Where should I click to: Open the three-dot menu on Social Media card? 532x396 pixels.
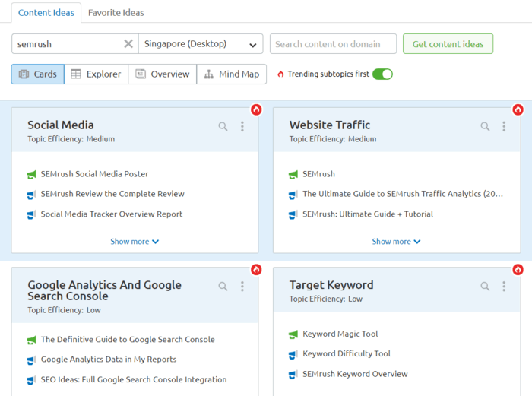point(242,126)
